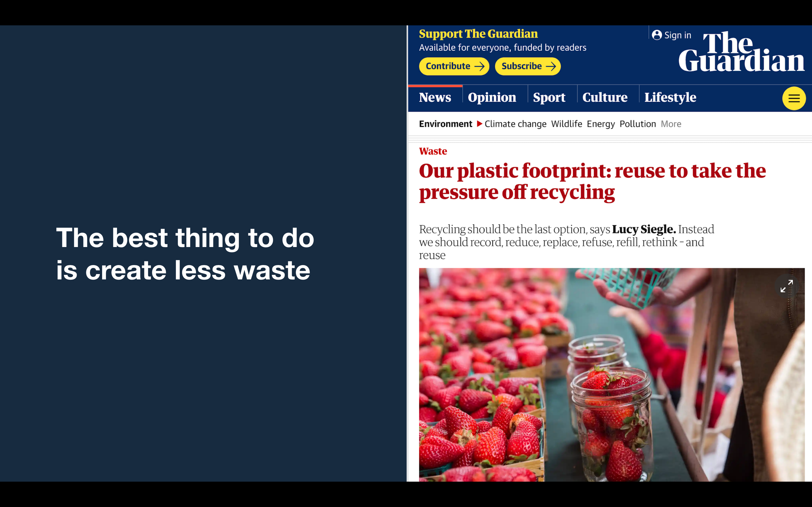This screenshot has width=812, height=507.
Task: Click the red Waste topic label
Action: click(x=433, y=151)
